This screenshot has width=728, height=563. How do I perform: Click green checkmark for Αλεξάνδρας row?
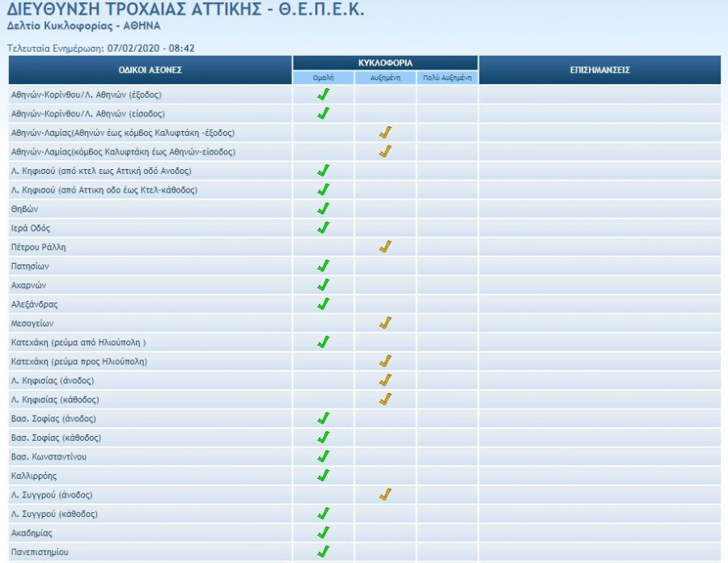click(324, 304)
